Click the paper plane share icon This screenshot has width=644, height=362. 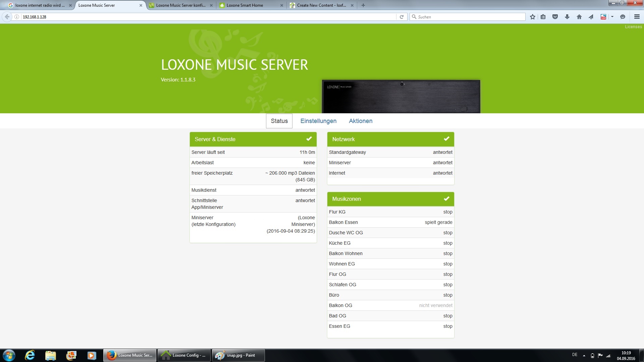point(591,17)
